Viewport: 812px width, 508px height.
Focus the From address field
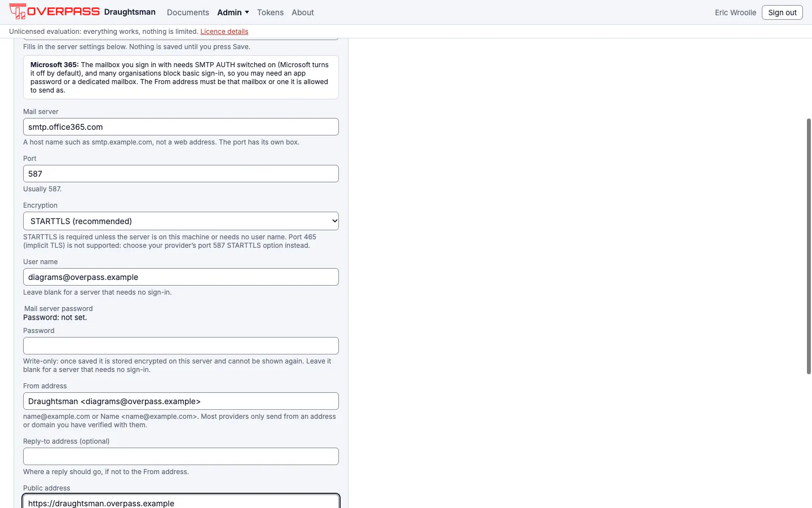181,401
